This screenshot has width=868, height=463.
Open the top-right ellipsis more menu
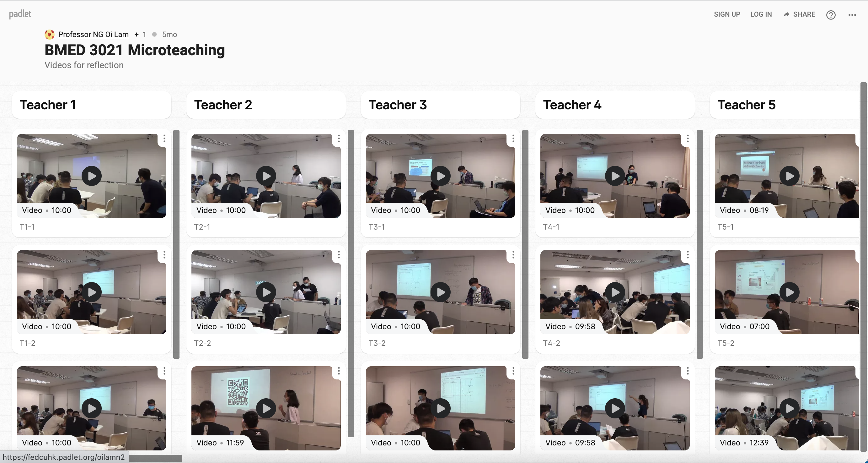click(852, 15)
